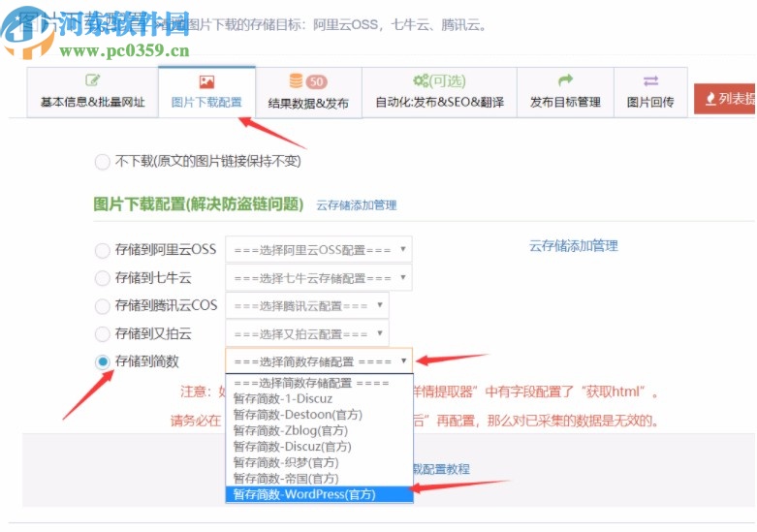Select 暂存简数-1-Discuz option

(x=319, y=399)
